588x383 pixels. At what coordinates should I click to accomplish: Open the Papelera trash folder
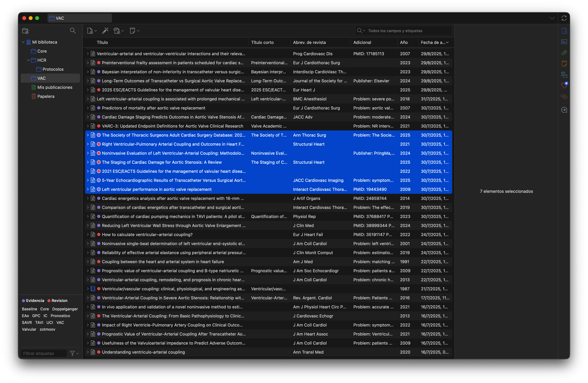pyautogui.click(x=46, y=96)
